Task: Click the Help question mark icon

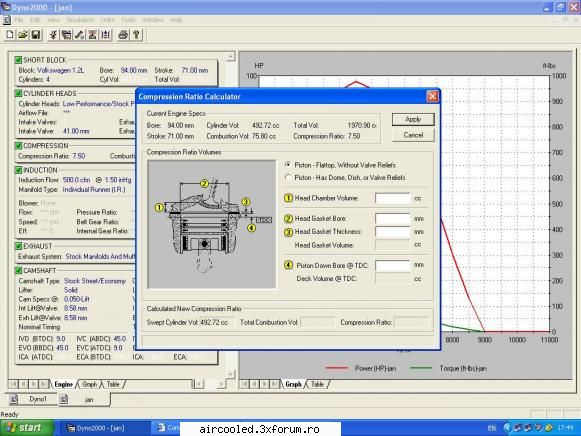Action: 136,35
